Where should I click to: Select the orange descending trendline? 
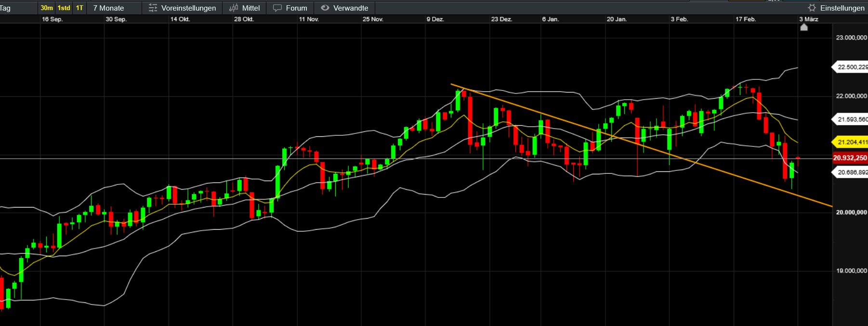point(642,145)
